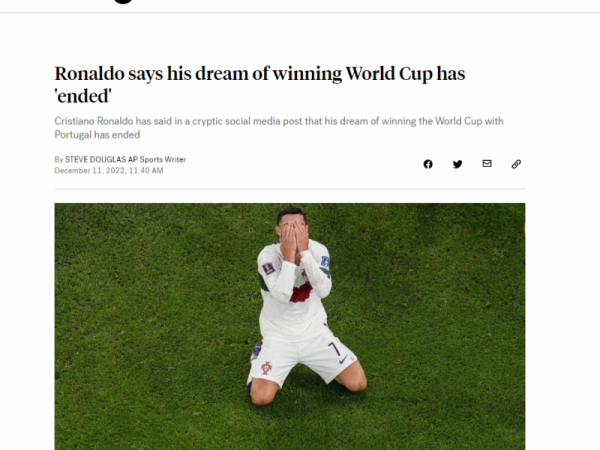The height and width of the screenshot is (450, 600).
Task: Select the 'AP Sports Writer' label text
Action: (x=157, y=160)
